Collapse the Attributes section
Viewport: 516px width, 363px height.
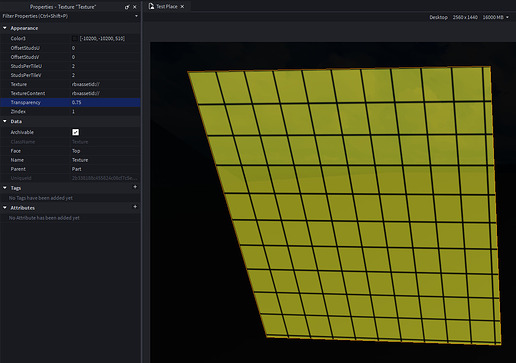[5, 207]
